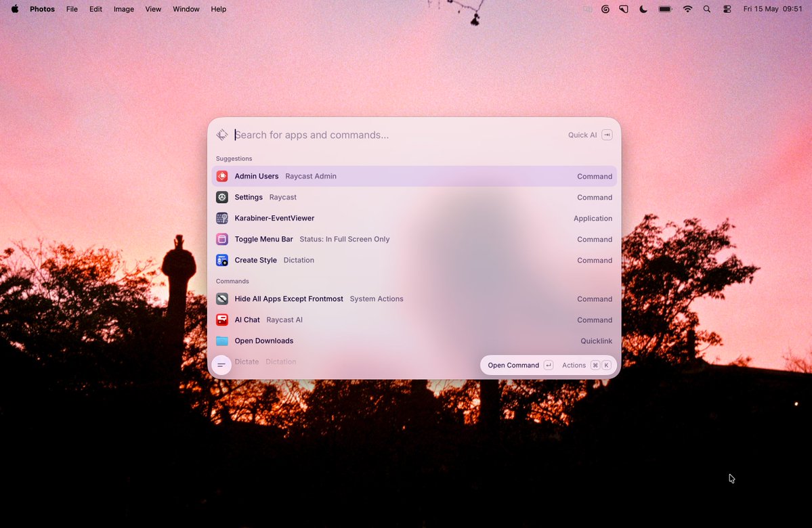The height and width of the screenshot is (528, 812).
Task: Open the Image menu
Action: coord(124,9)
